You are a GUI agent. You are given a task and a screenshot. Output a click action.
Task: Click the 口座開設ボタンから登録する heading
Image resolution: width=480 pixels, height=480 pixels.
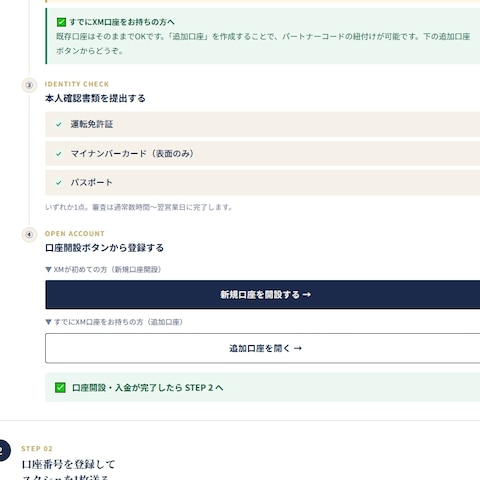pos(104,248)
